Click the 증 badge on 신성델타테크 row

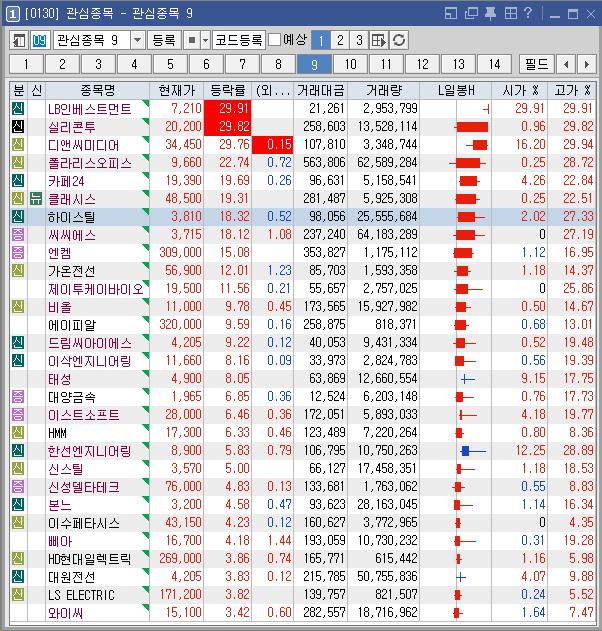pyautogui.click(x=18, y=487)
